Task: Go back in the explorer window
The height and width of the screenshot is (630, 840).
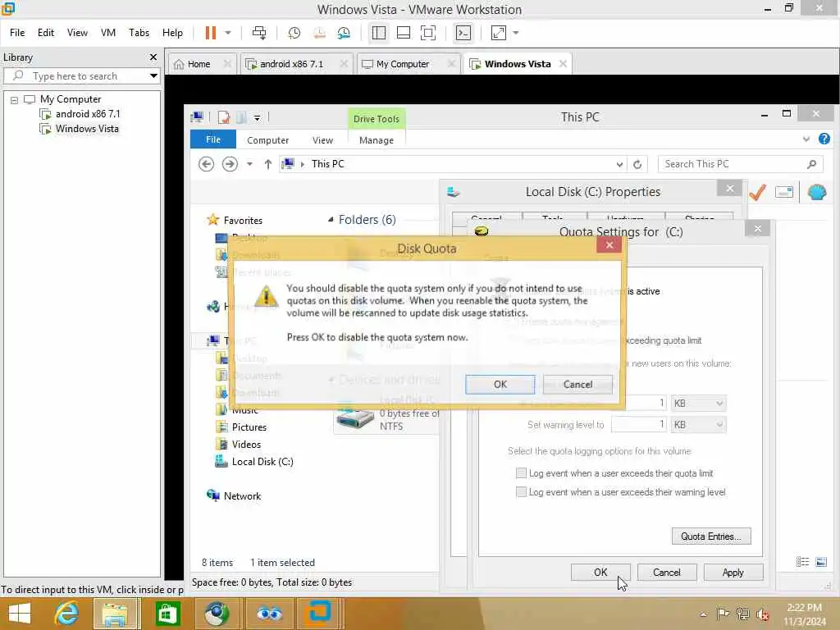Action: pyautogui.click(x=206, y=164)
